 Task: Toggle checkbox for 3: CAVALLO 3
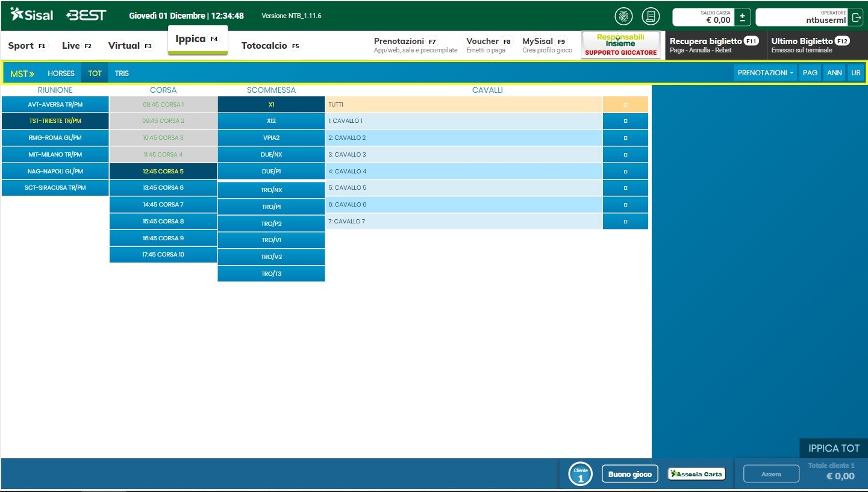click(625, 155)
